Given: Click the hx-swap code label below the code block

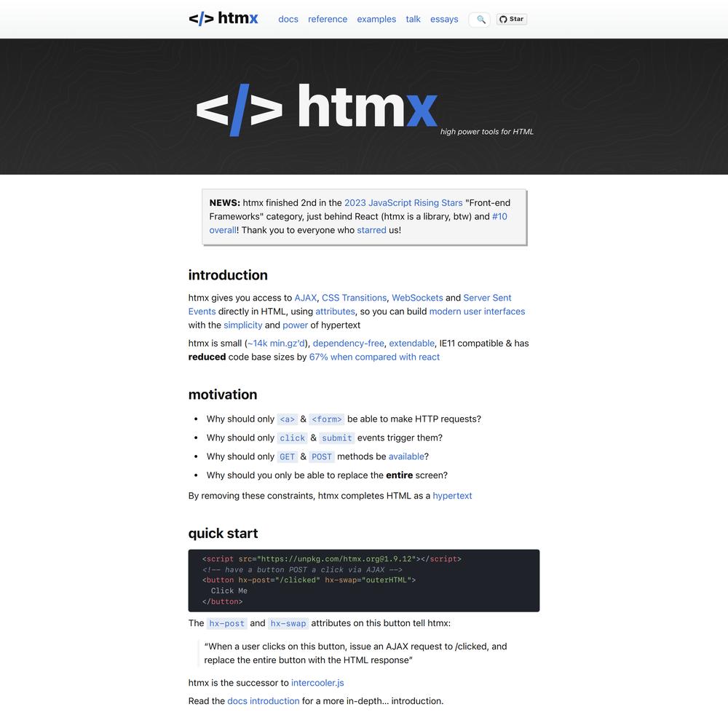Looking at the screenshot, I should click(x=288, y=624).
